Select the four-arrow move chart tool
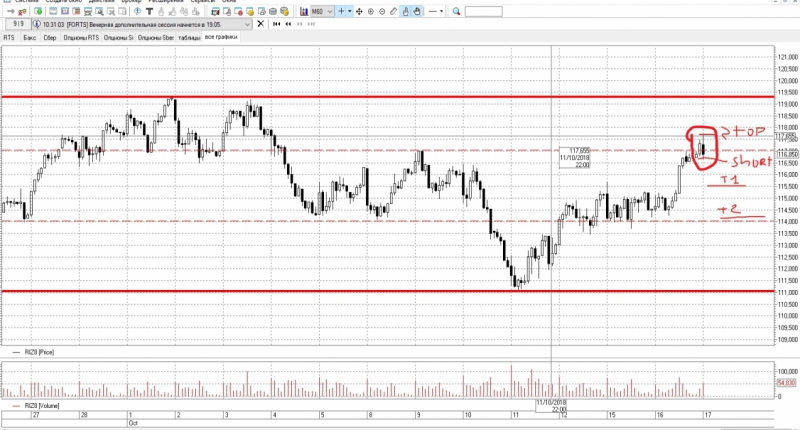The height and width of the screenshot is (430, 800). 359,11
